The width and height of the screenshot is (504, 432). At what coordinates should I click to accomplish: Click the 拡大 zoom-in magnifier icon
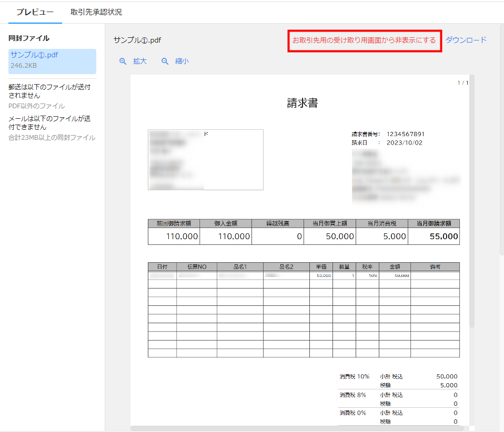pos(123,61)
